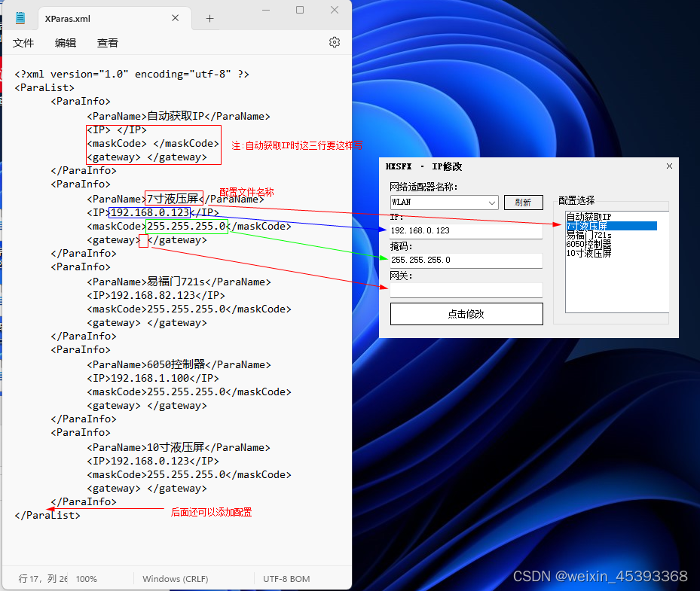Screen dimensions: 700x591
Task: Click the xml version declaration line
Action: pyautogui.click(x=132, y=74)
